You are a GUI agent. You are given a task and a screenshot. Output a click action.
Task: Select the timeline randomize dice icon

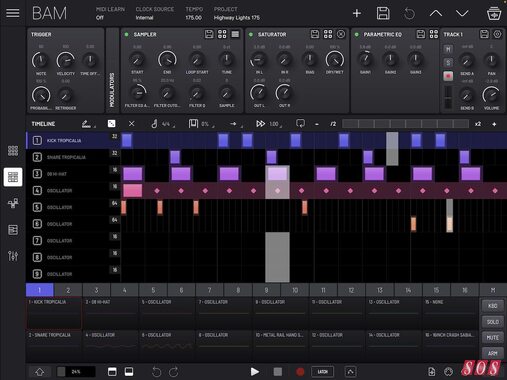click(x=111, y=124)
